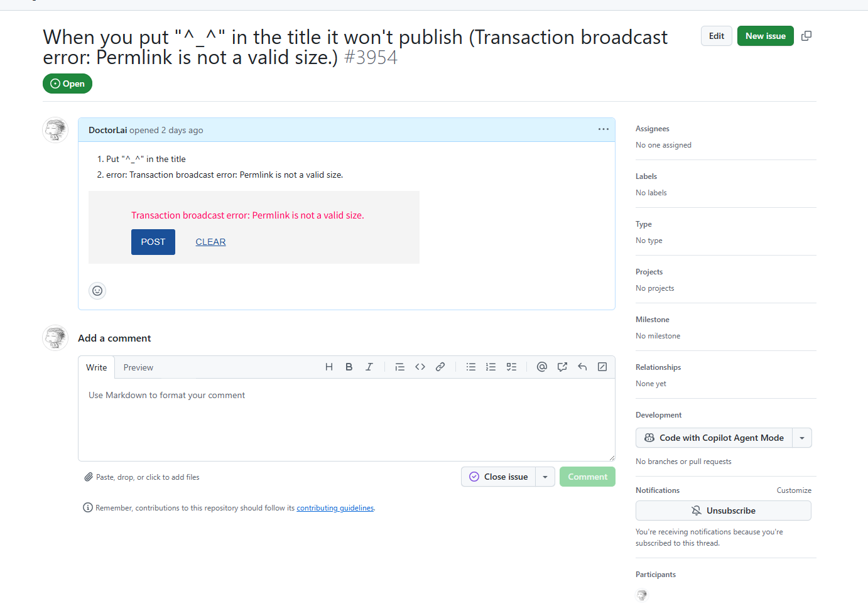Screen dimensions: 868x616
Task: Insert a heading with the H icon
Action: pyautogui.click(x=328, y=367)
